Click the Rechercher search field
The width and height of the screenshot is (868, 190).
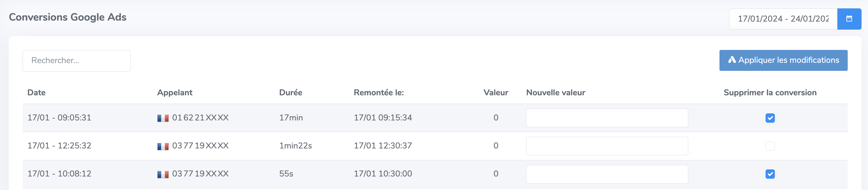[76, 61]
